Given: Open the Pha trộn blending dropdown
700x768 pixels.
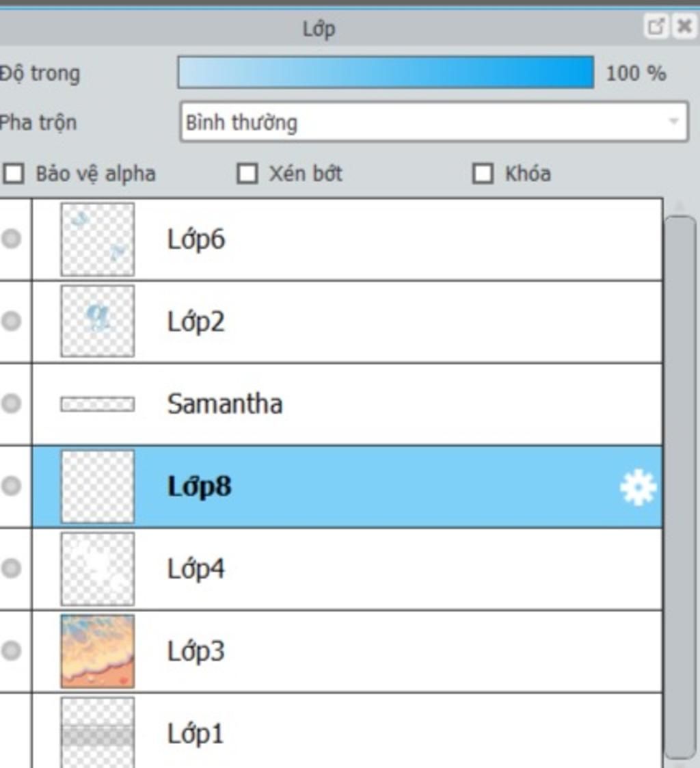Looking at the screenshot, I should point(433,122).
